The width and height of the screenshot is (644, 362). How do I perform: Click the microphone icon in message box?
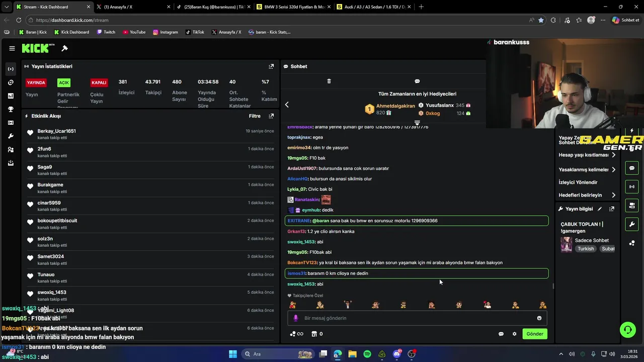296,318
